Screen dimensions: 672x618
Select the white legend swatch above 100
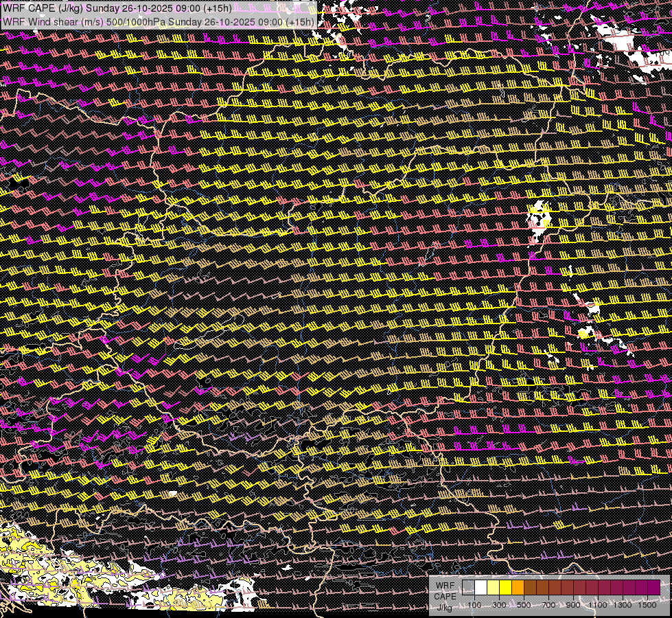(x=481, y=587)
